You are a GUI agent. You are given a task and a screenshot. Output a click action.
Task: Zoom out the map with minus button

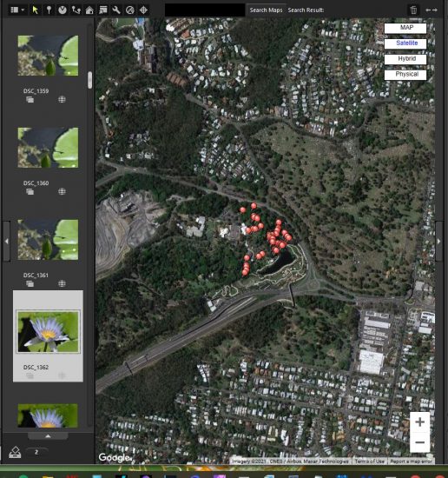(x=419, y=442)
